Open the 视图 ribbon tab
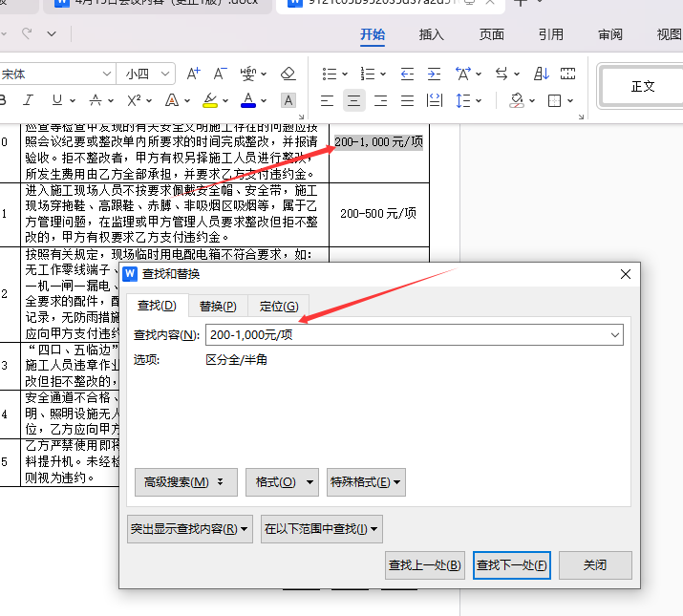 click(x=669, y=34)
